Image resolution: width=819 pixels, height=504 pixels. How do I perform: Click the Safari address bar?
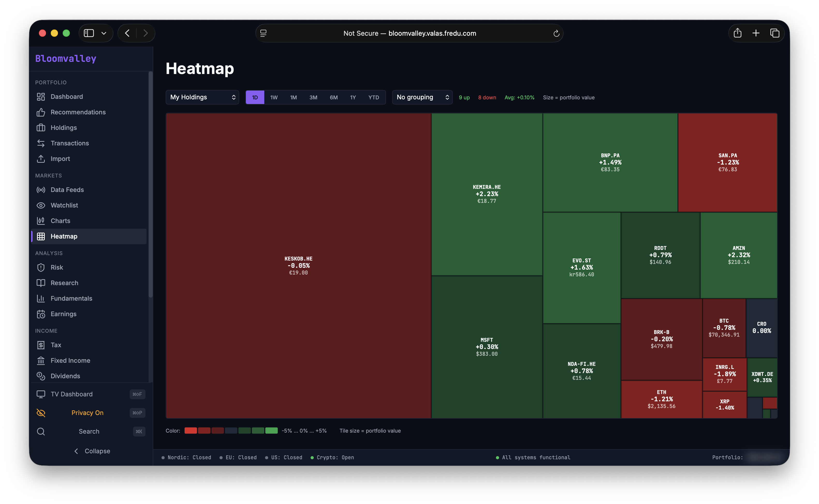click(409, 33)
